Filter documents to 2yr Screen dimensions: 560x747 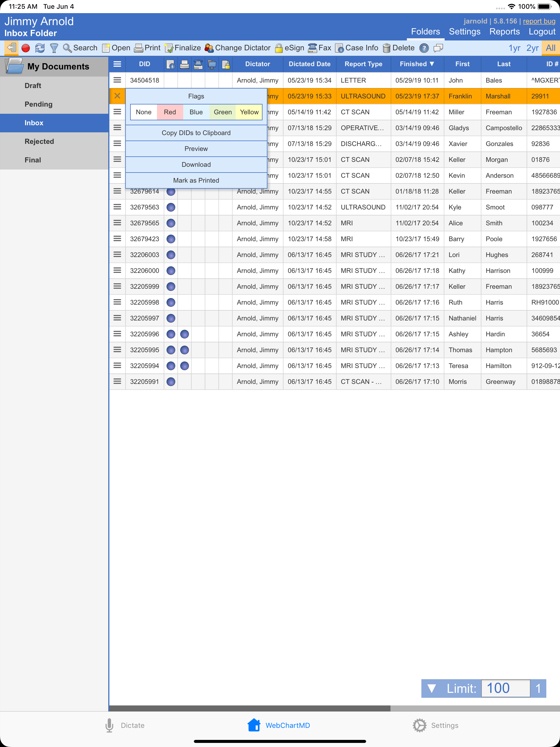532,48
